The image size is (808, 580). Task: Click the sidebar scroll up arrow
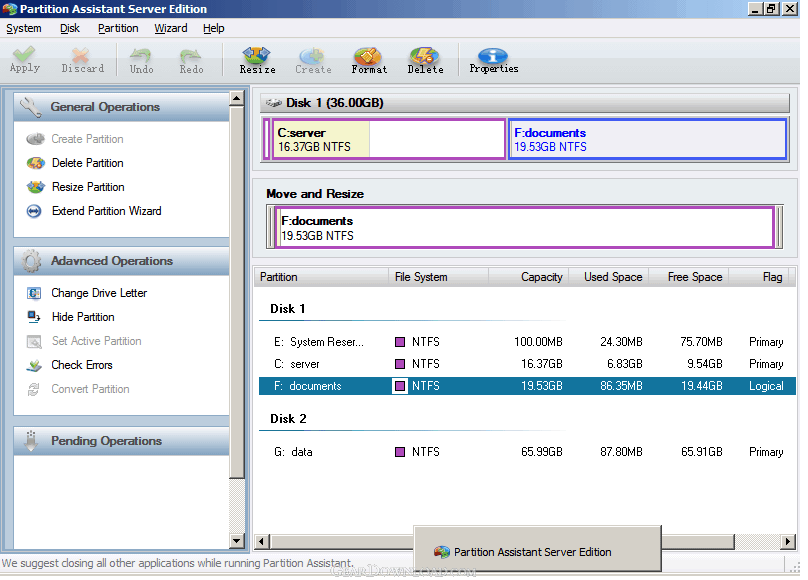(237, 98)
